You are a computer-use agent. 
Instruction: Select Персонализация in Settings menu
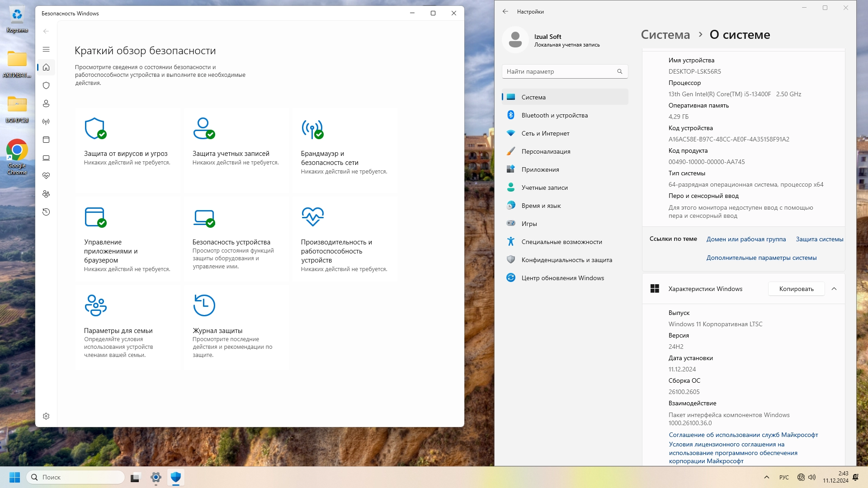click(x=546, y=151)
